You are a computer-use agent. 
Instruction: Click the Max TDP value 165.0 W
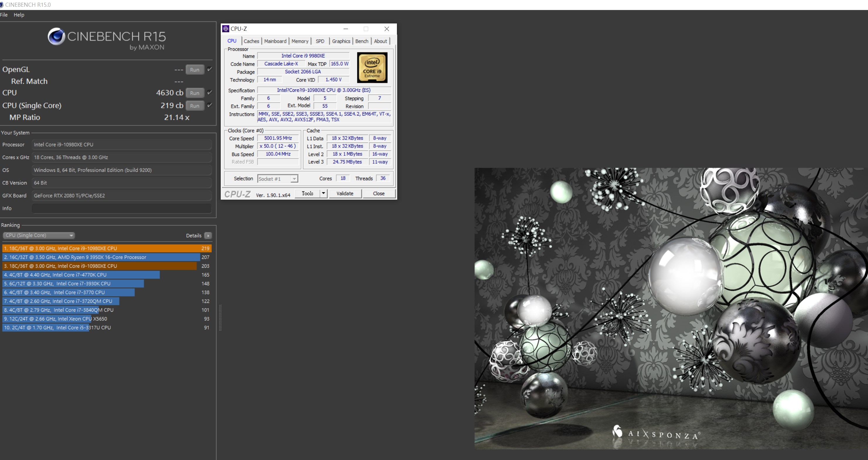pyautogui.click(x=339, y=64)
